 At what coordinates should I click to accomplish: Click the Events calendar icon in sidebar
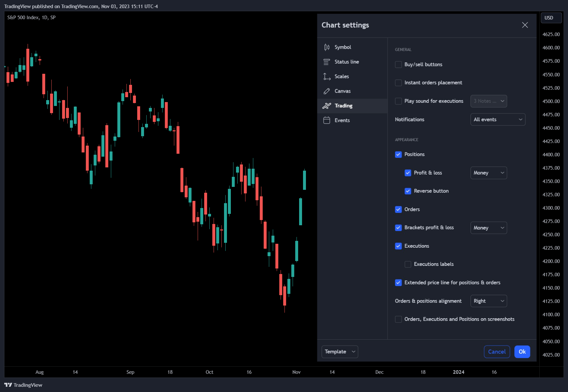click(327, 120)
